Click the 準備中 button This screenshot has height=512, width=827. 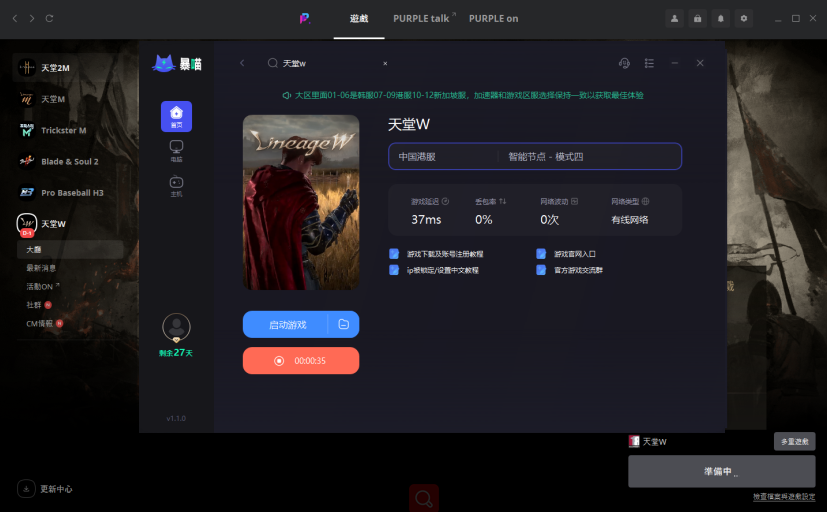click(x=722, y=471)
